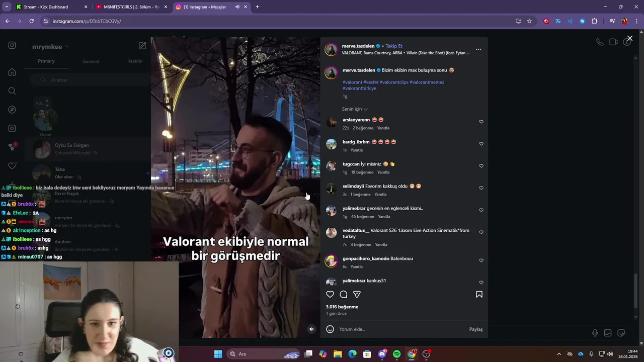The height and width of the screenshot is (362, 644).
Task: Open a new browser tab
Action: click(x=258, y=7)
